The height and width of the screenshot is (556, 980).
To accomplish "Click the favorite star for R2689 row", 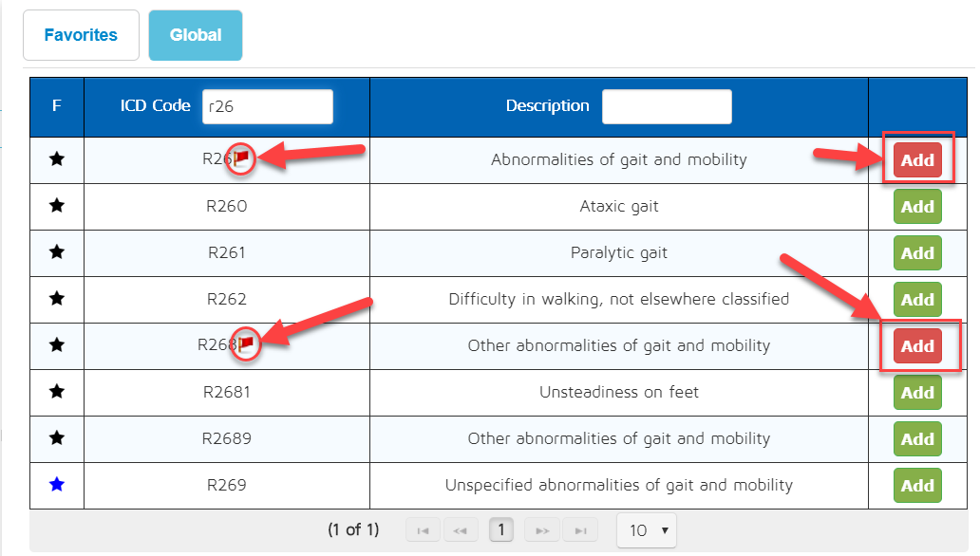I will 57,438.
